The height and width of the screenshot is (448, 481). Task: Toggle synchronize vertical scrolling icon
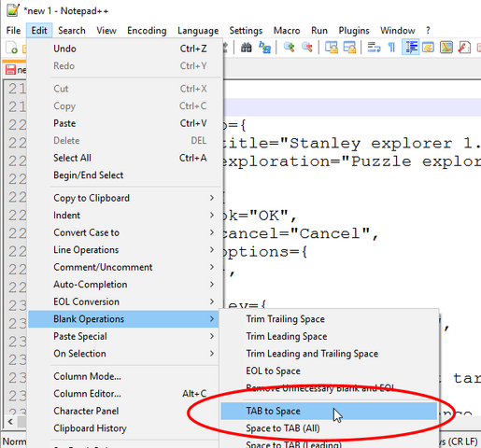332,48
